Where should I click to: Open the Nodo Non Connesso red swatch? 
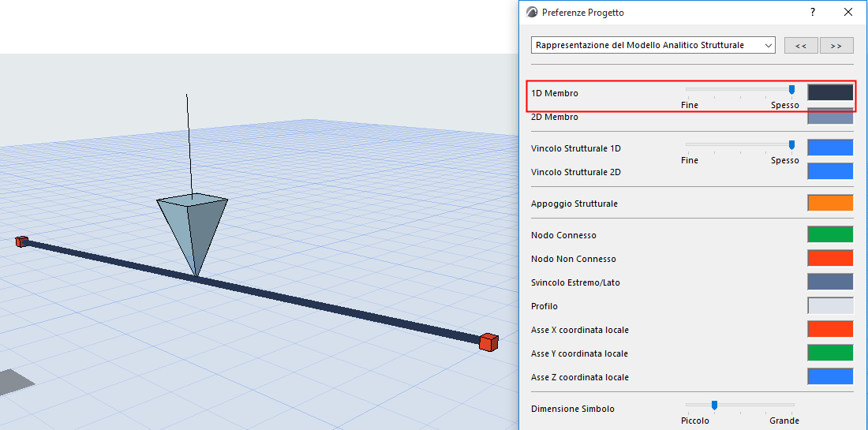(830, 259)
